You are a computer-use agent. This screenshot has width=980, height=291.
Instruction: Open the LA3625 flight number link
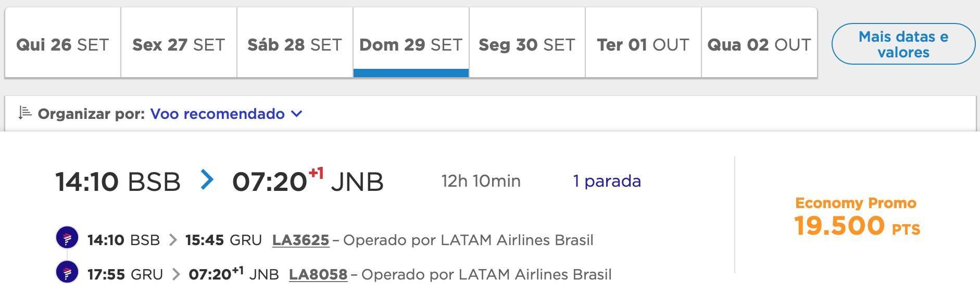coord(300,240)
